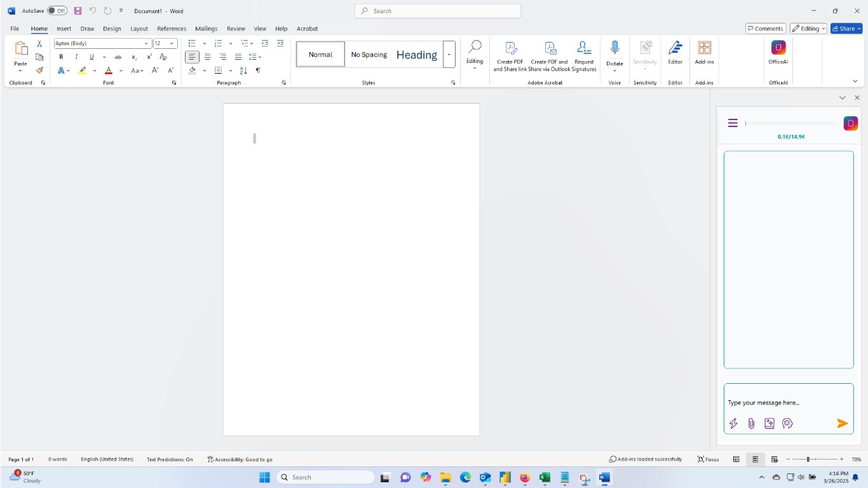Click the attachment paperclip in the chat panel
The width and height of the screenshot is (868, 488).
pyautogui.click(x=751, y=423)
